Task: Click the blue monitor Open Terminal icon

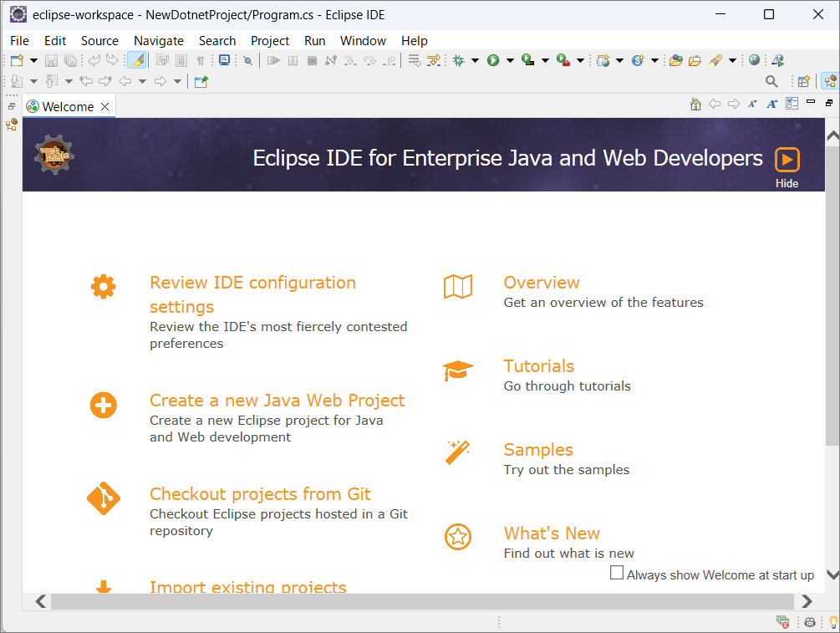Action: tap(225, 60)
